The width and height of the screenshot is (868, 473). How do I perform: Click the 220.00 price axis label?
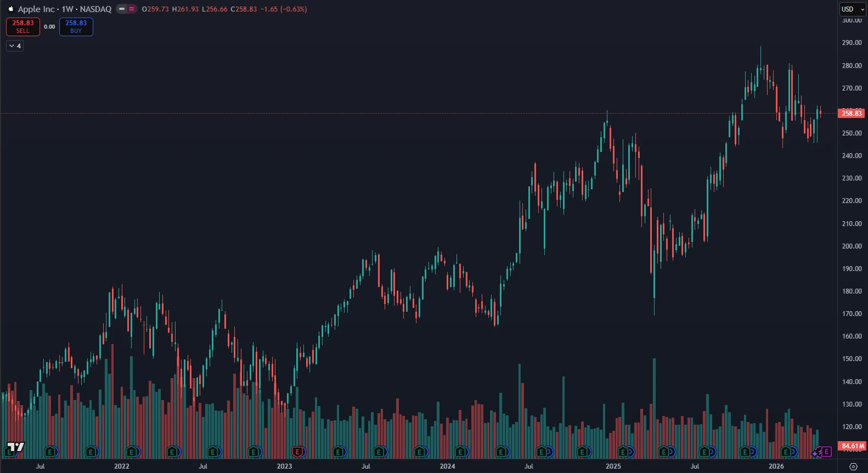click(852, 201)
